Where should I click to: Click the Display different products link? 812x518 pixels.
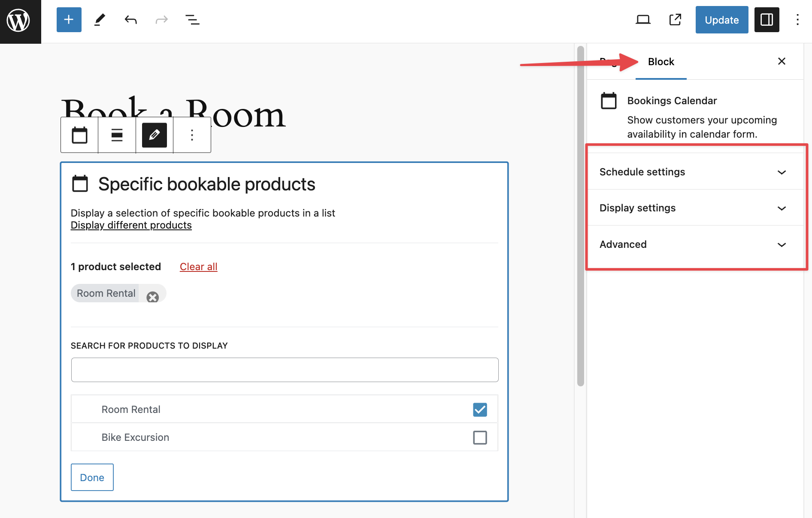131,225
